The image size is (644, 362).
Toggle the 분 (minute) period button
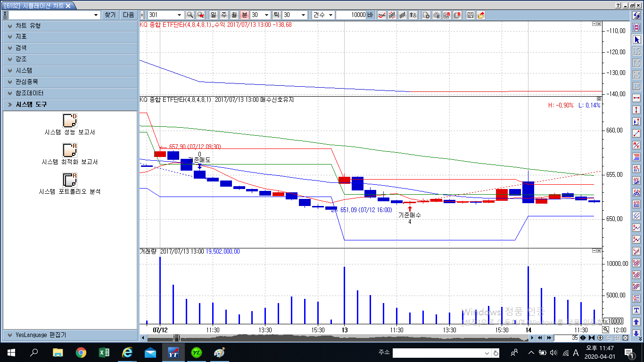(244, 15)
